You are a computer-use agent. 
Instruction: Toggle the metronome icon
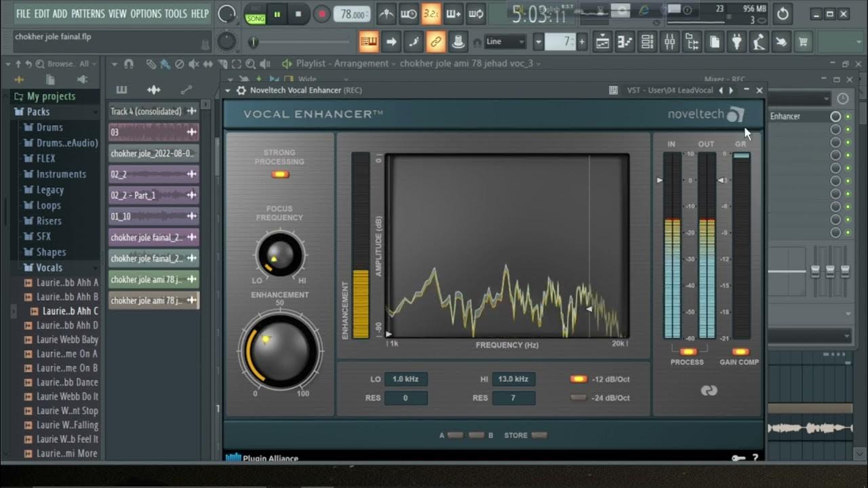pyautogui.click(x=386, y=14)
